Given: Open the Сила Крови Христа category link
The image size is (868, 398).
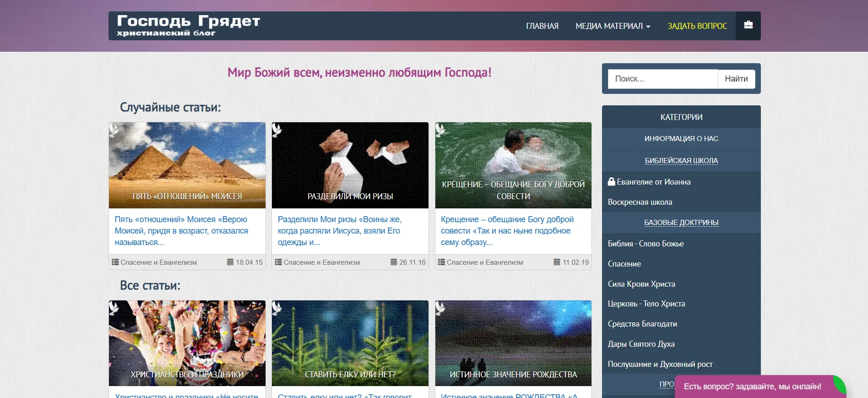Looking at the screenshot, I should (641, 284).
